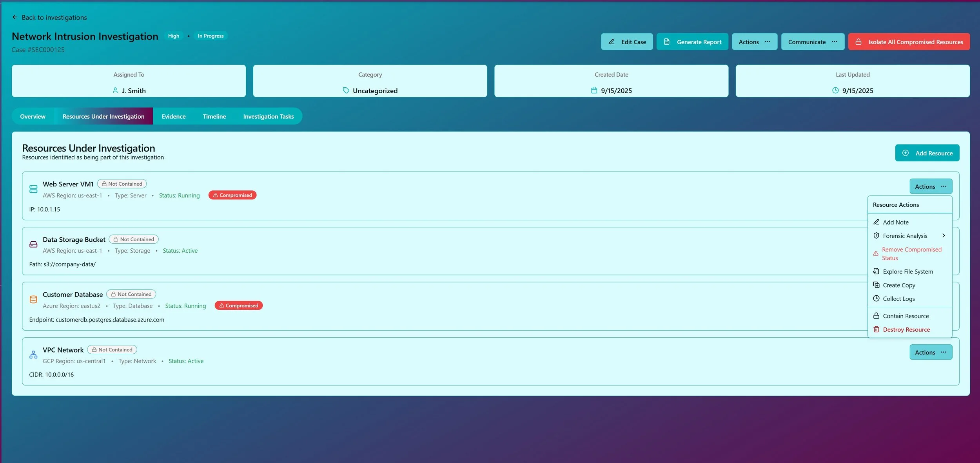Select Contain Resource from the menu
The image size is (980, 463).
[x=906, y=316]
